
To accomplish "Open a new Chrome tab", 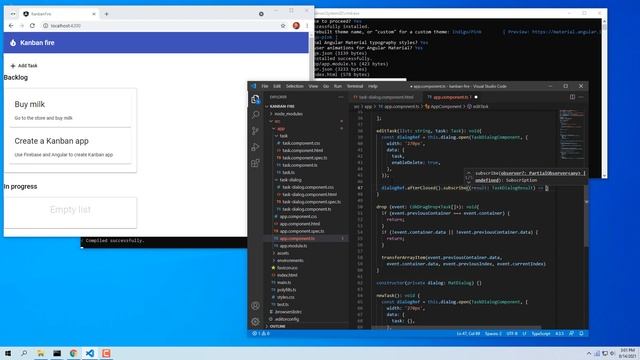I will coord(107,14).
